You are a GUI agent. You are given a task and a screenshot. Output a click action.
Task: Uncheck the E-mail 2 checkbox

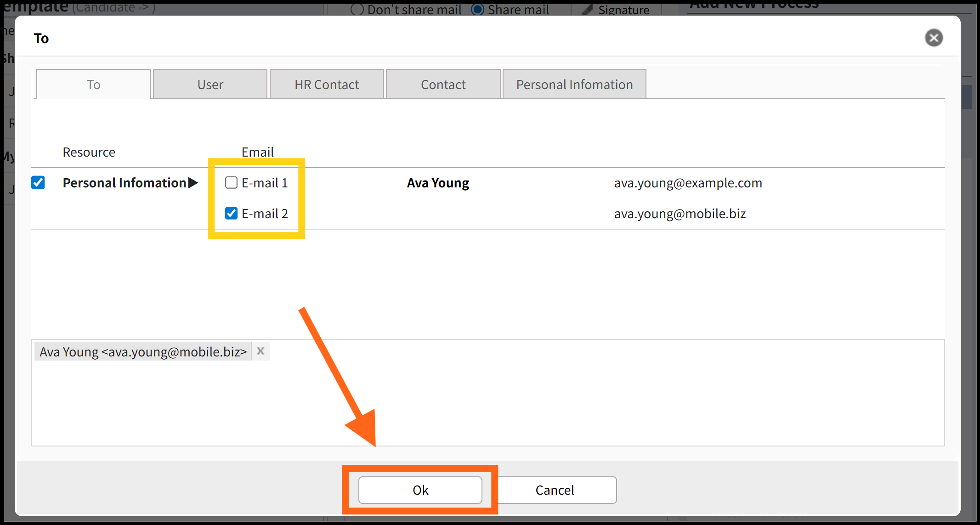point(231,214)
